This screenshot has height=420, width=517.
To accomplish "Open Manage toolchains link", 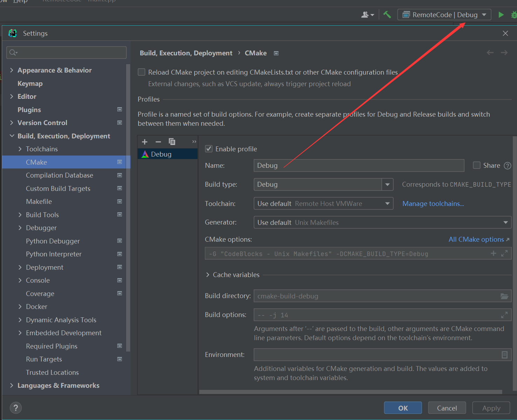I will [433, 204].
